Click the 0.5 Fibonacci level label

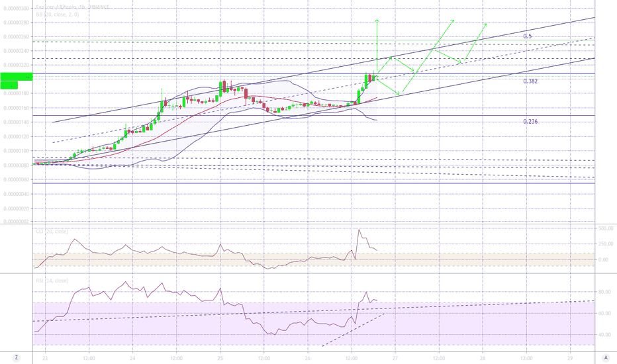coord(528,36)
